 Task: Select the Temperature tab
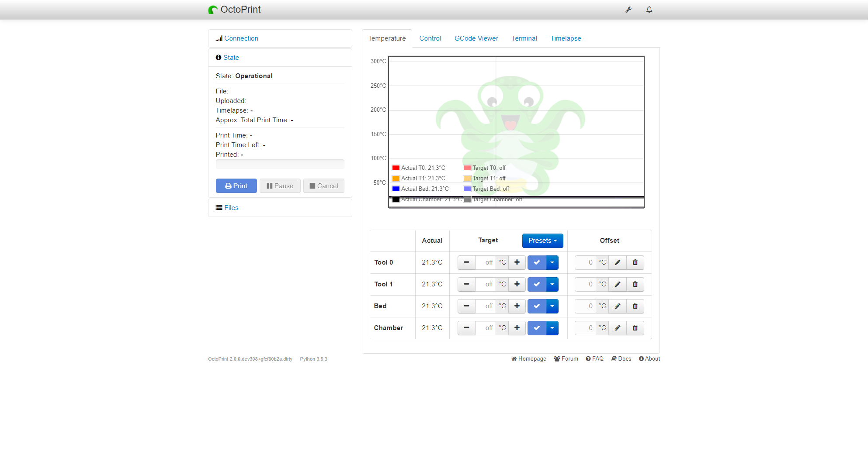point(387,38)
